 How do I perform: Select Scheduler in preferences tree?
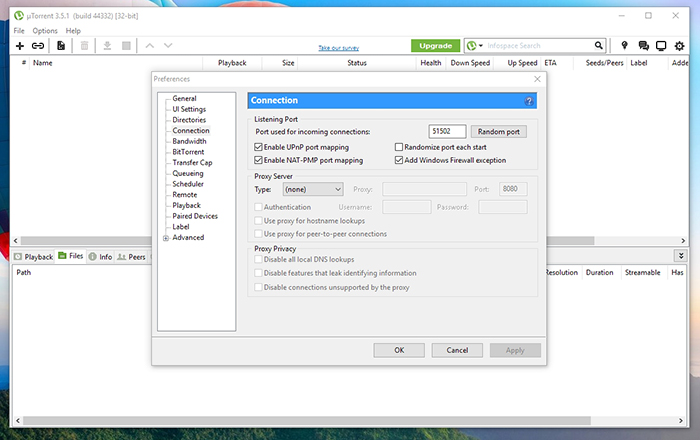click(x=188, y=184)
